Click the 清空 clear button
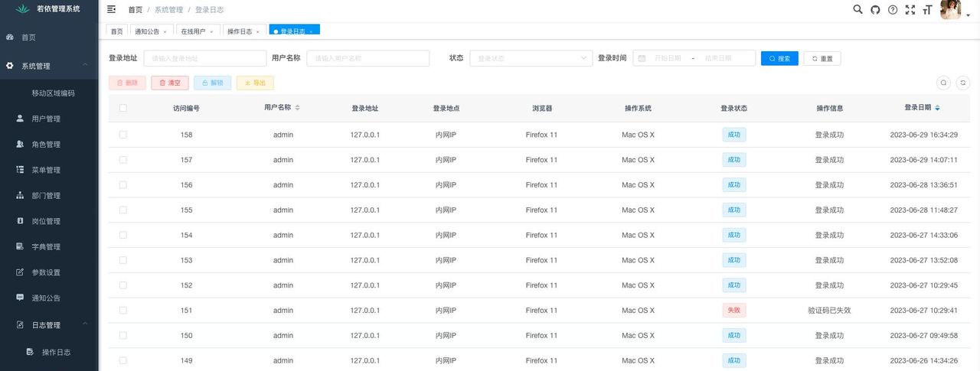 [x=170, y=83]
